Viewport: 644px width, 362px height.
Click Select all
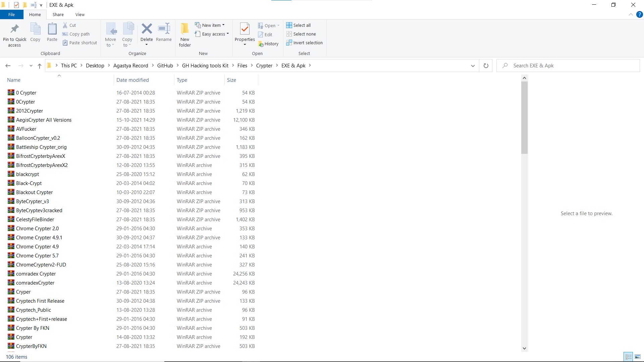299,25
